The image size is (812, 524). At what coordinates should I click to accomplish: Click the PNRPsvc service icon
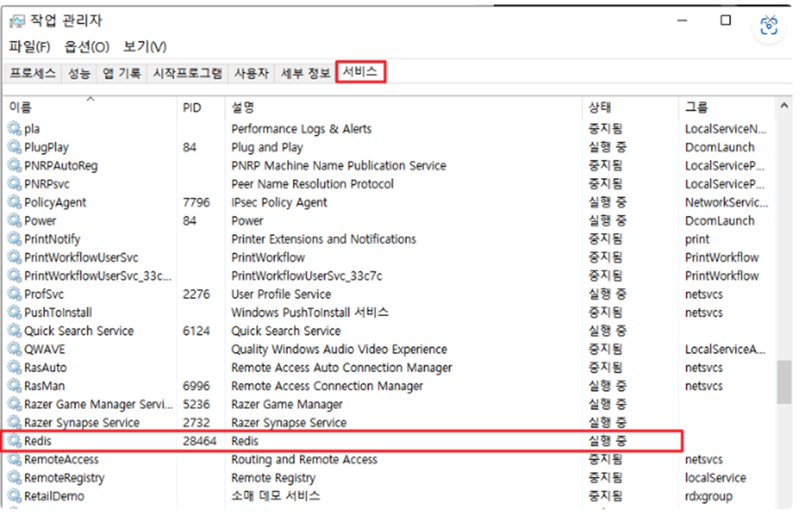tap(15, 184)
